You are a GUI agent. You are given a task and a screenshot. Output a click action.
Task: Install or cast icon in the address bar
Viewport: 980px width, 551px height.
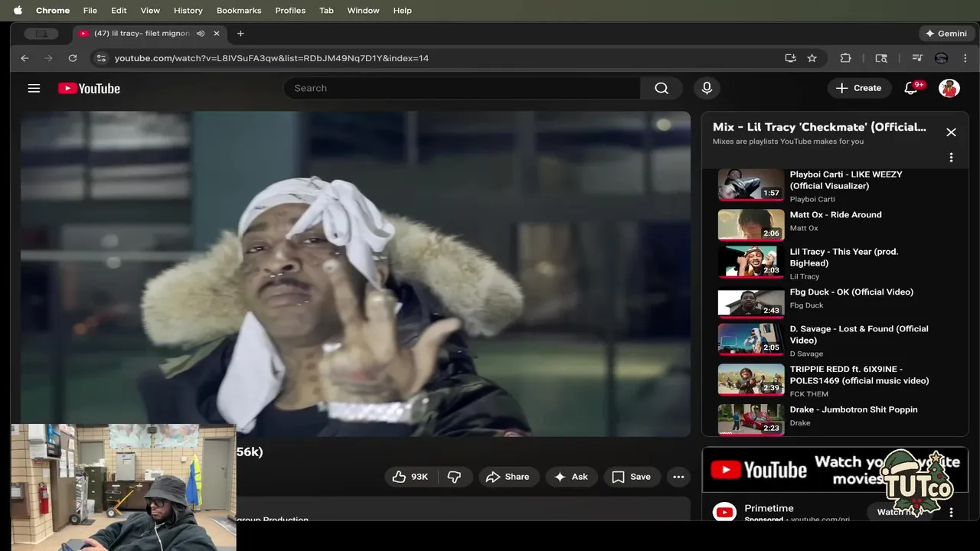(x=790, y=58)
